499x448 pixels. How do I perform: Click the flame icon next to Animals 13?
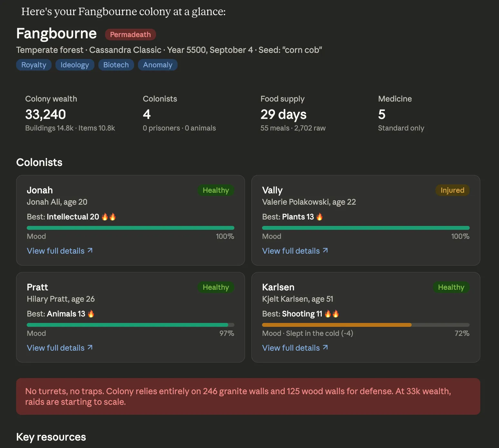(91, 314)
